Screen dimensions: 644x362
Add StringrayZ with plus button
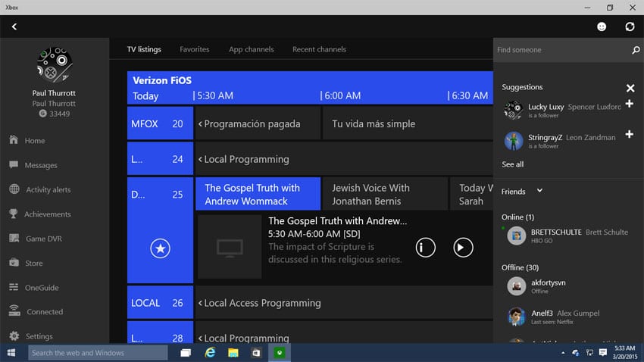[630, 135]
